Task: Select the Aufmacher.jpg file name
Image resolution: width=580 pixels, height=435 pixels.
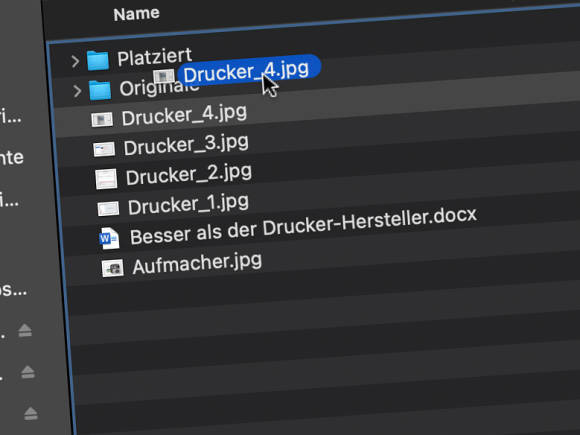Action: coord(197,263)
